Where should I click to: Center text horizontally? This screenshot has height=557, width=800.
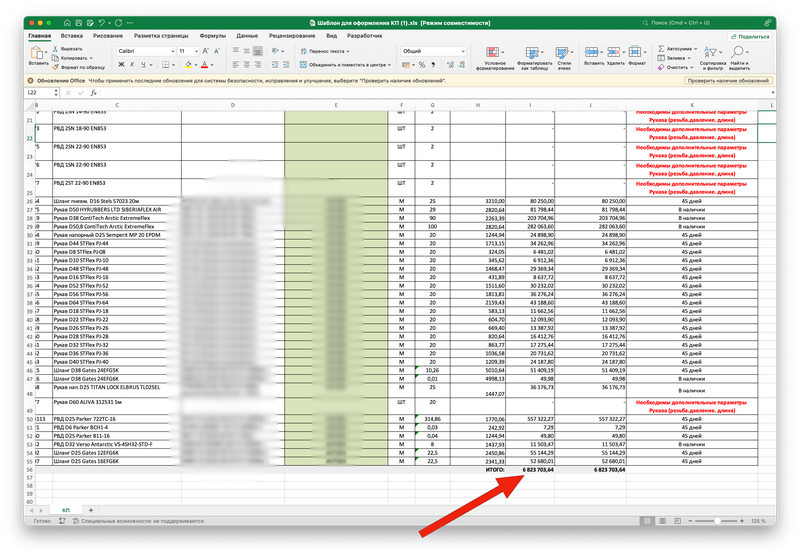[x=247, y=65]
